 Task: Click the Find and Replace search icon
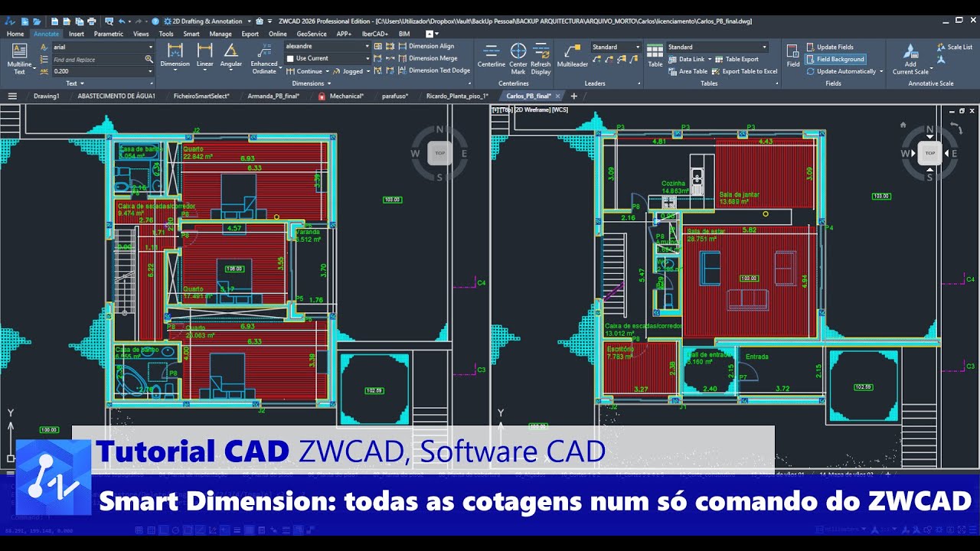(x=149, y=59)
